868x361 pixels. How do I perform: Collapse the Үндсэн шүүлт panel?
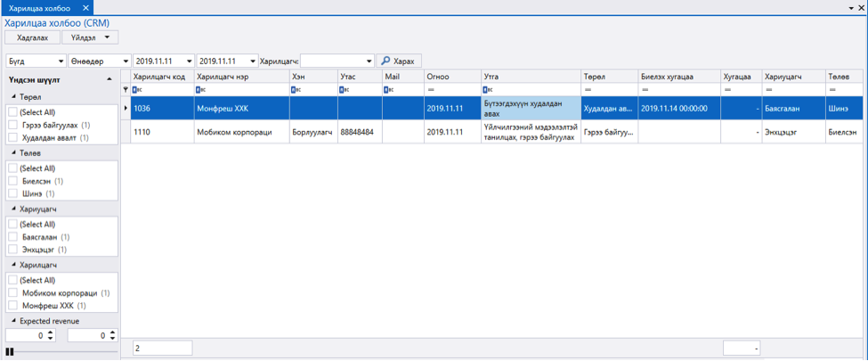point(110,80)
